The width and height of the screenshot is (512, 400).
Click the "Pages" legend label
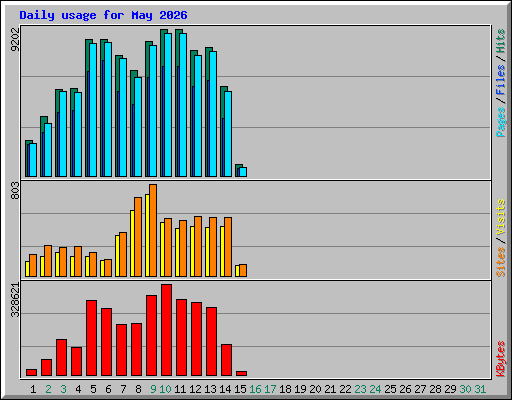(x=501, y=122)
